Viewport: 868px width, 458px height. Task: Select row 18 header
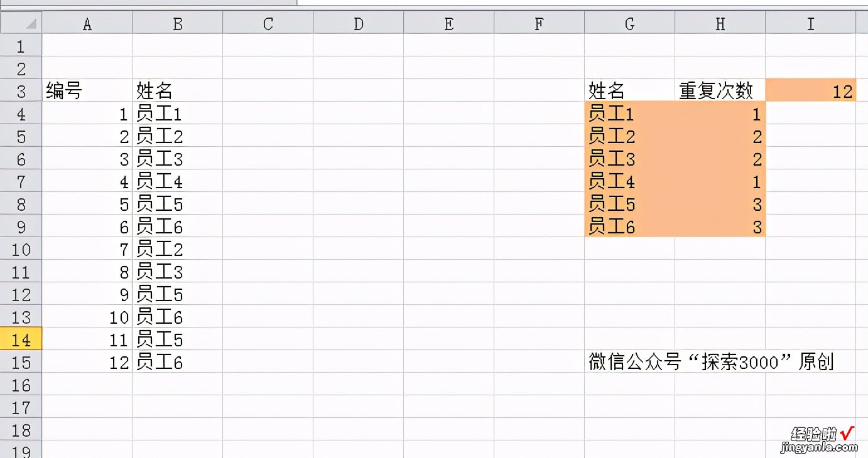coord(21,430)
